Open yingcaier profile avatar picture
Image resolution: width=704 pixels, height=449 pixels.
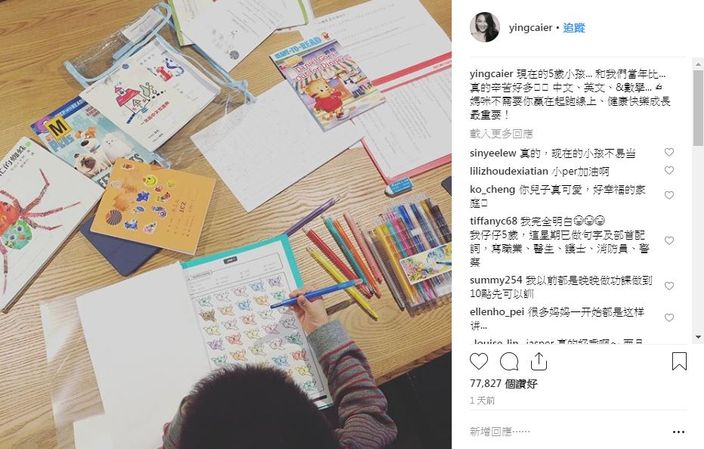(x=484, y=27)
